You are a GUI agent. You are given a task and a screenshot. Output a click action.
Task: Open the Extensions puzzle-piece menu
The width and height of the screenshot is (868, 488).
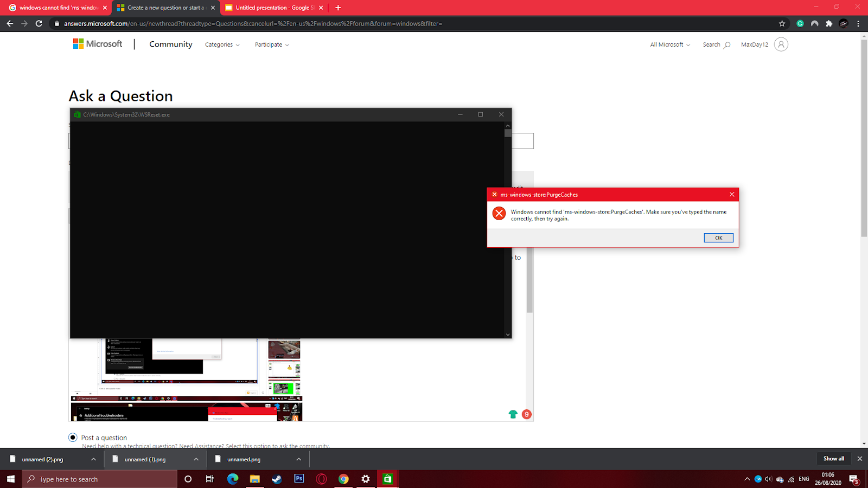point(829,23)
